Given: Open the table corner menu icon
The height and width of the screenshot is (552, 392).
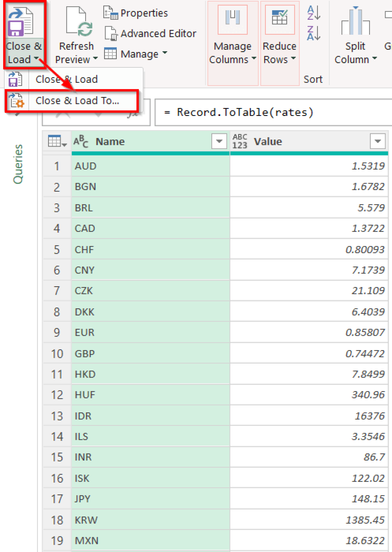Looking at the screenshot, I should pos(57,141).
